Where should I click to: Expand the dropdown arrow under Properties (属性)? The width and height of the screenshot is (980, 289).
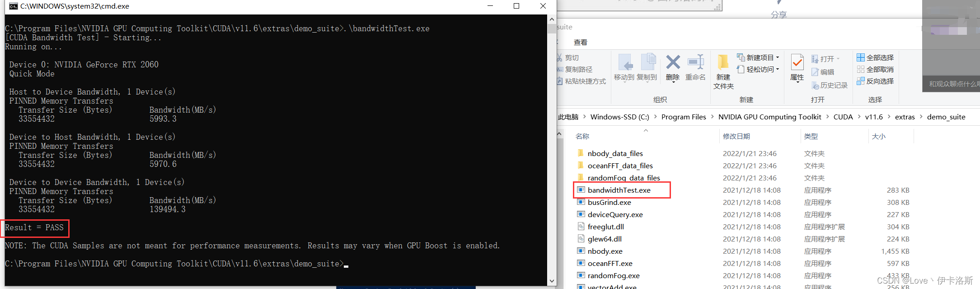tap(797, 82)
